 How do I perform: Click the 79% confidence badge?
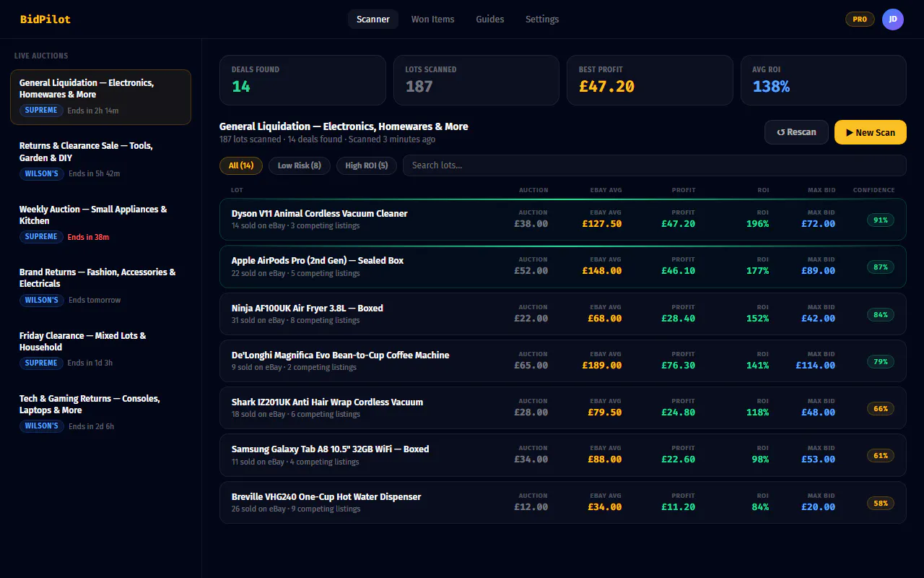(x=881, y=361)
